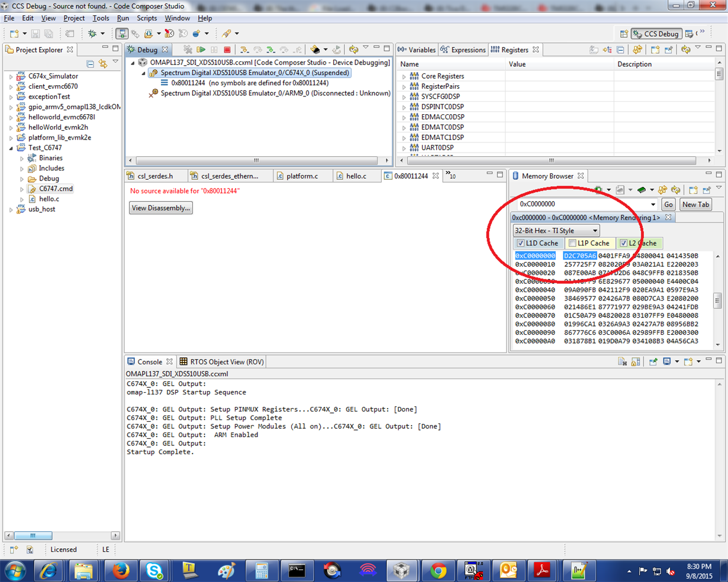The height and width of the screenshot is (582, 728).
Task: Open Adobe Reader from the taskbar
Action: click(543, 571)
